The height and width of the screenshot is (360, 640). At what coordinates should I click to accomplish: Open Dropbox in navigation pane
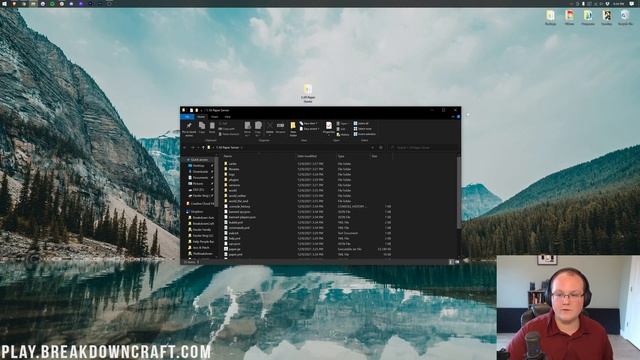196,212
